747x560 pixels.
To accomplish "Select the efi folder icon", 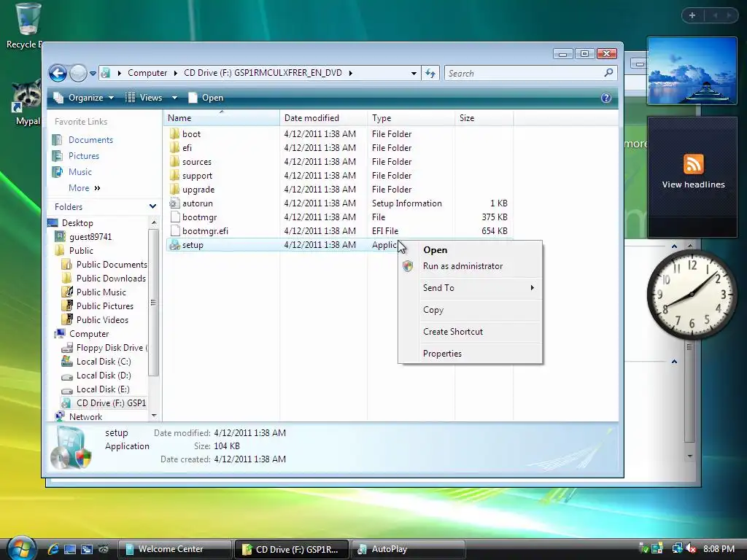I will pos(175,147).
